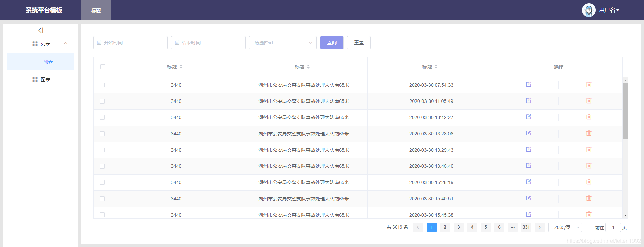644x247 pixels.
Task: Edit the row dated 2020-03-30 13:12:27
Action: (x=528, y=117)
